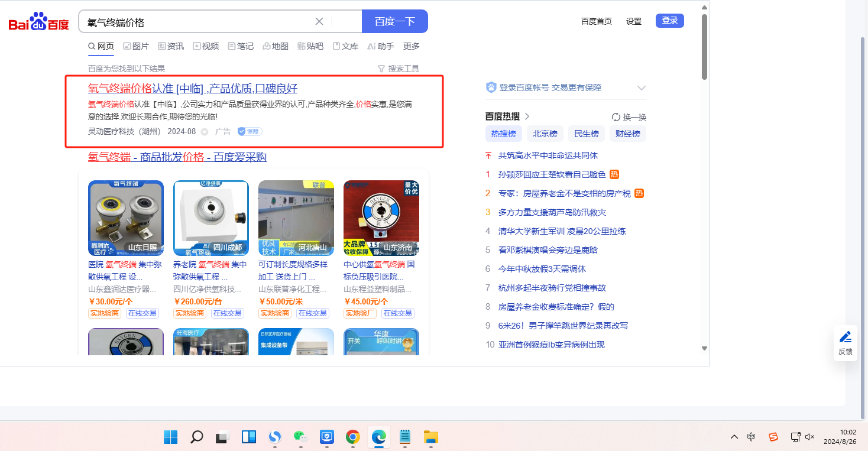Viewport: 868px width, 451px height.
Task: Open WeChat from the taskbar
Action: (301, 437)
